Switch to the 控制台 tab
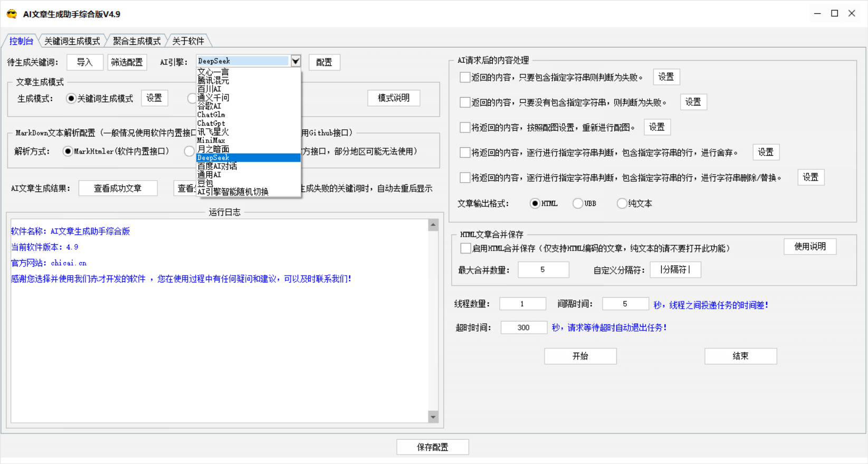Screen dimensions: 868x464 (x=21, y=41)
